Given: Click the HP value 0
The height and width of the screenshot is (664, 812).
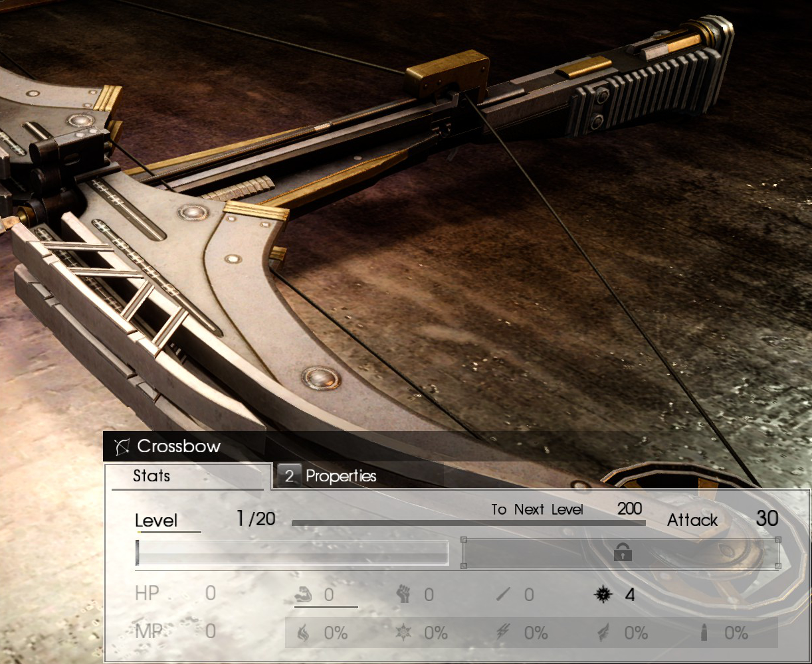Looking at the screenshot, I should (211, 593).
